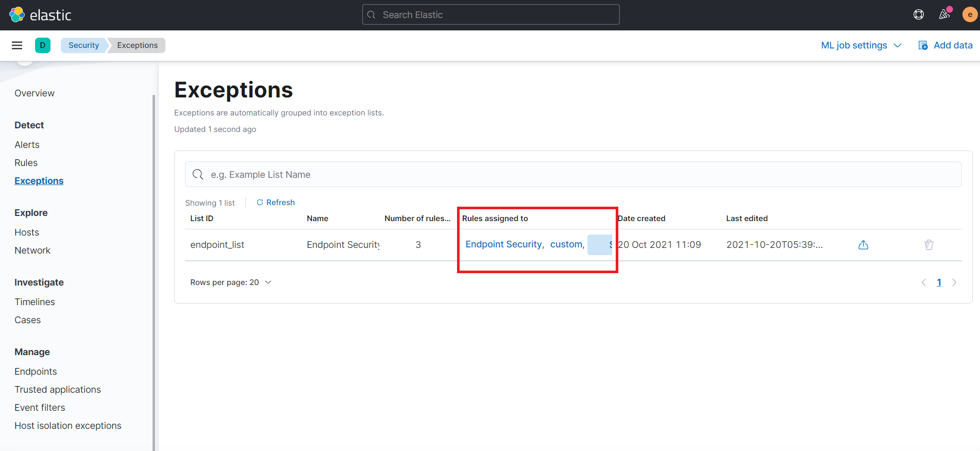
Task: Click the Date created column header
Action: coord(641,219)
